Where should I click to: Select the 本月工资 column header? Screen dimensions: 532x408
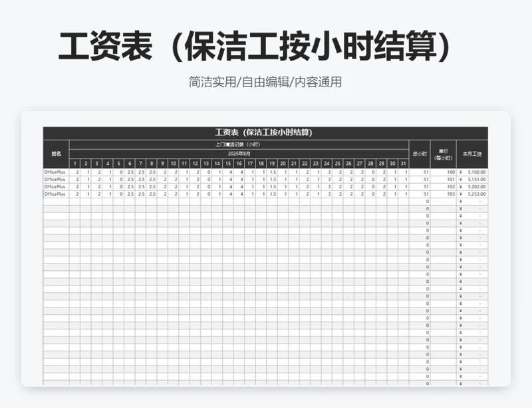click(x=472, y=154)
